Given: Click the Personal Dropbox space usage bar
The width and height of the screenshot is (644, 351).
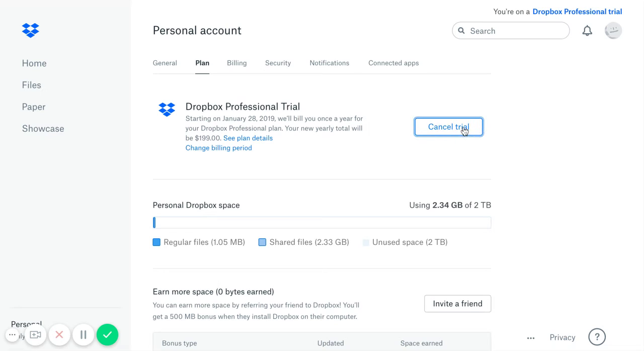Looking at the screenshot, I should [x=322, y=222].
